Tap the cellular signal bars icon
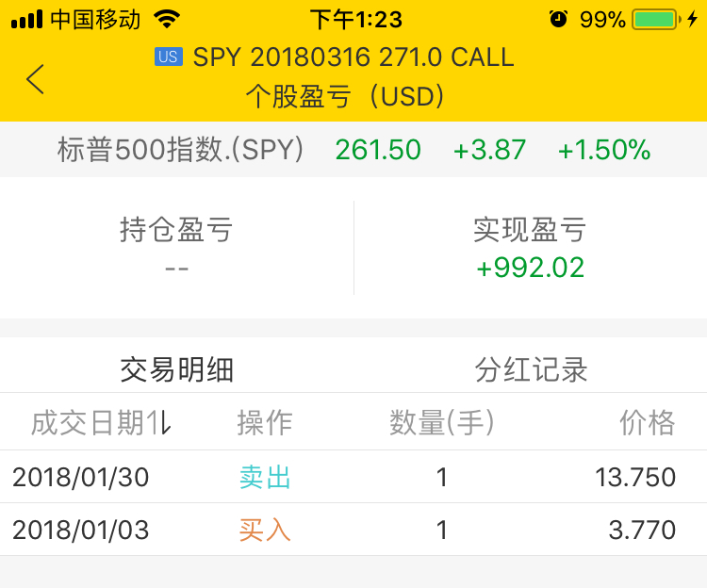This screenshot has height=588, width=707. [26, 20]
